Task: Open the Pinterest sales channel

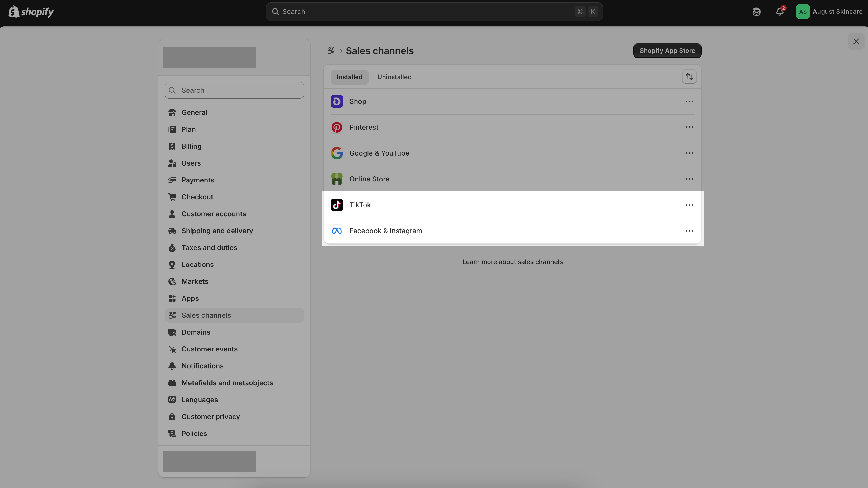Action: pyautogui.click(x=512, y=127)
